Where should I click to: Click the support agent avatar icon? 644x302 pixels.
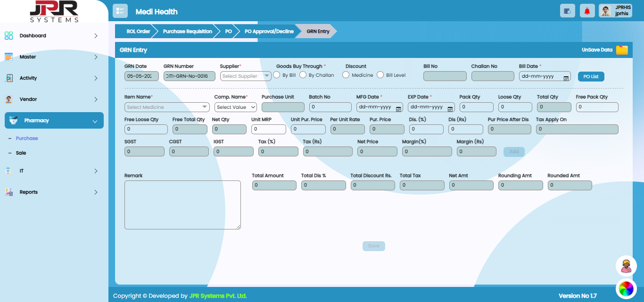(x=626, y=266)
